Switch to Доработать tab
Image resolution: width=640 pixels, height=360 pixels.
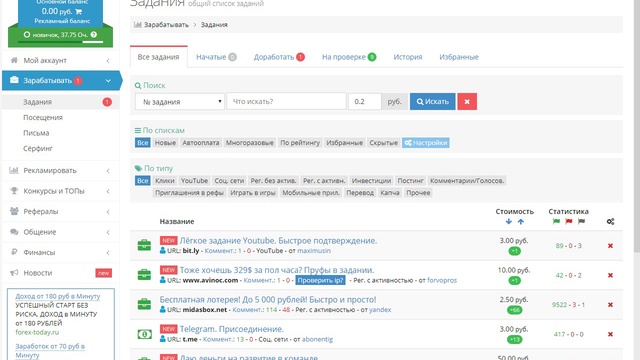tap(279, 57)
